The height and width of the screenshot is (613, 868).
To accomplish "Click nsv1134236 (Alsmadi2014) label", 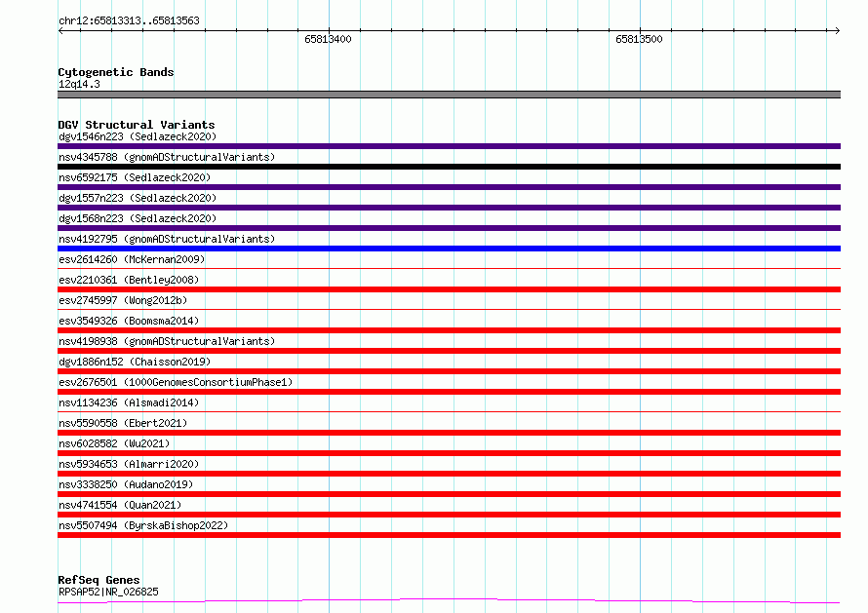I will coord(129,402).
